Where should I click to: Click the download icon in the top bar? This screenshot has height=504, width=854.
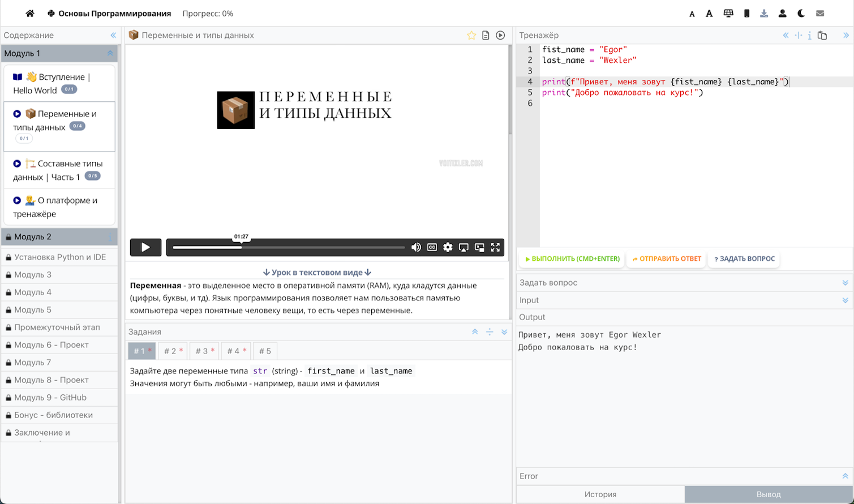[x=764, y=14]
